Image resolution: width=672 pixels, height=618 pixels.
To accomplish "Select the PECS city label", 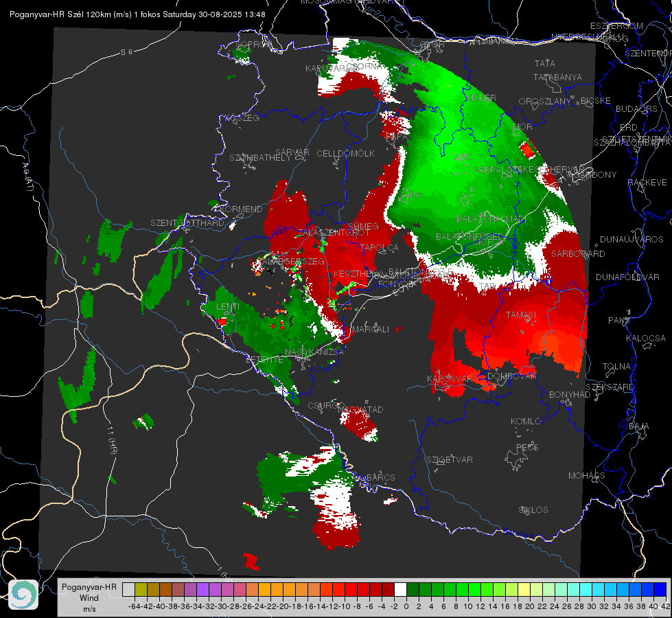I will (x=527, y=447).
